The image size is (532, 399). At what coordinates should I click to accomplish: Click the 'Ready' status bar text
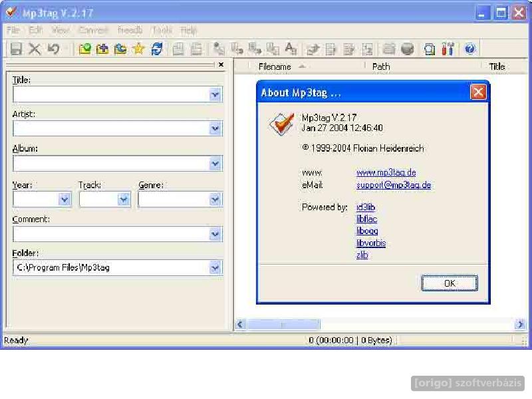pyautogui.click(x=16, y=340)
